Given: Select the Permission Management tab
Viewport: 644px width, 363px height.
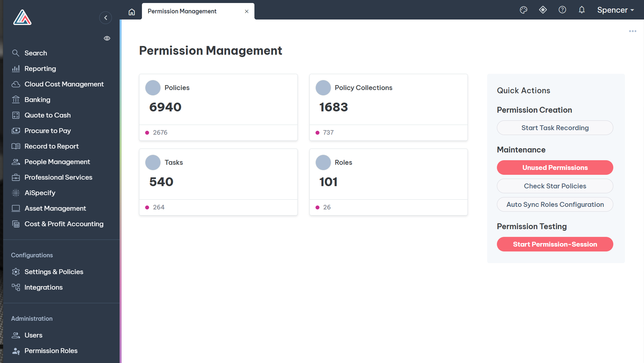Looking at the screenshot, I should (182, 11).
